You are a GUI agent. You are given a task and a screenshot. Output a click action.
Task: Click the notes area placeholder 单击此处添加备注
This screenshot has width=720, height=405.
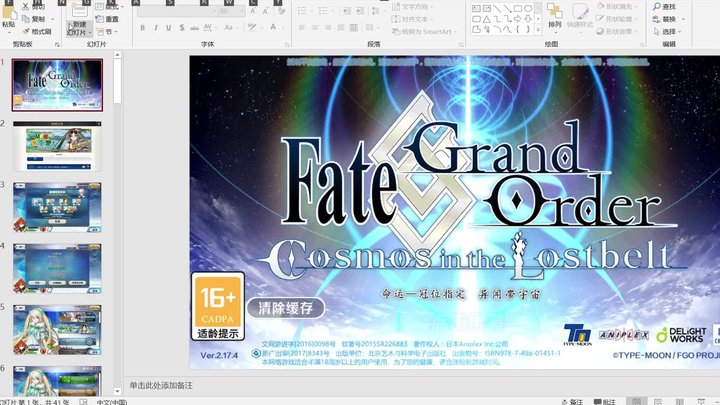coord(161,385)
